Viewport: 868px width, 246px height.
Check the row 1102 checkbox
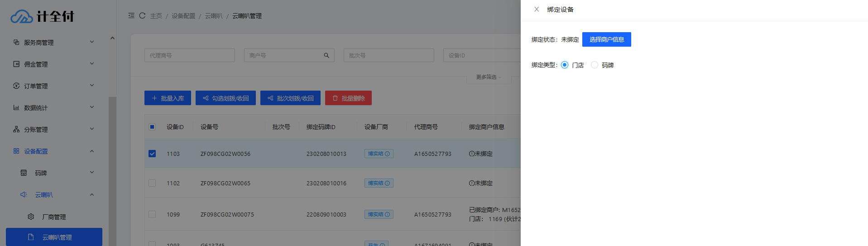point(152,183)
